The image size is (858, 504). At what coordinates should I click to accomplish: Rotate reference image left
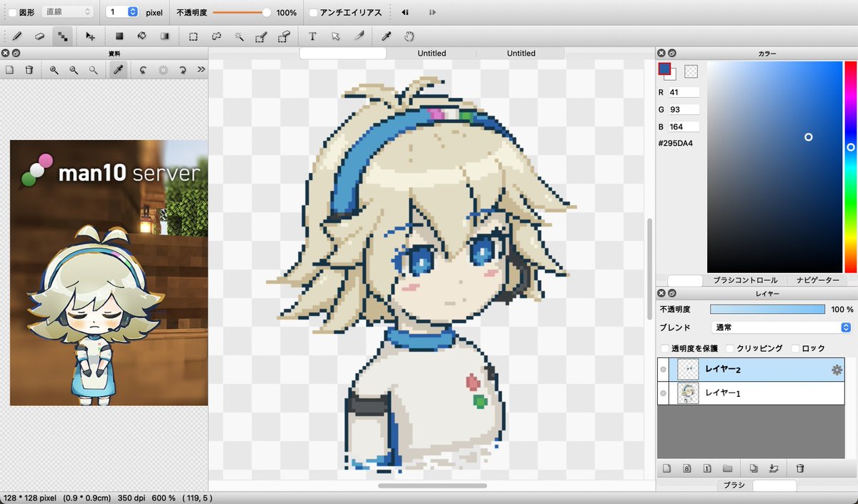click(143, 69)
